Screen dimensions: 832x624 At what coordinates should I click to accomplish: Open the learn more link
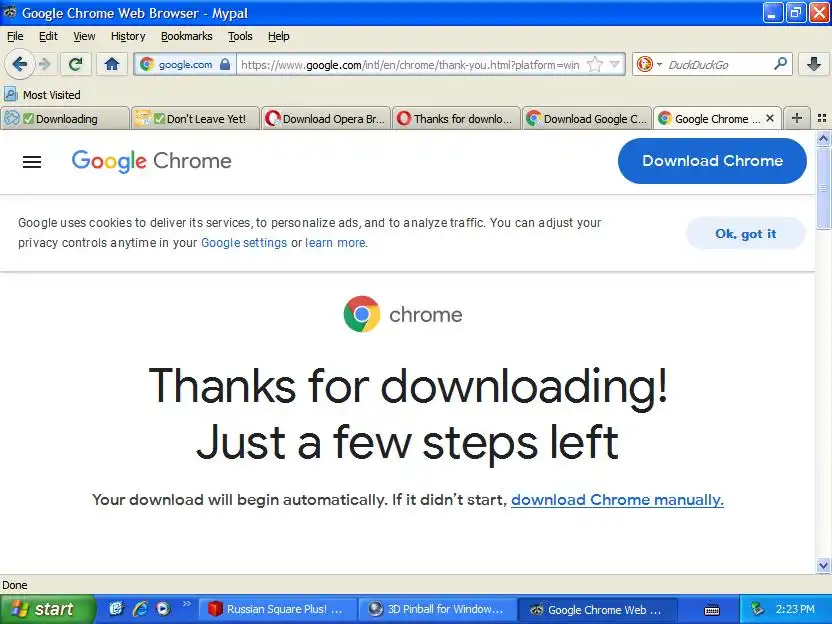click(335, 243)
